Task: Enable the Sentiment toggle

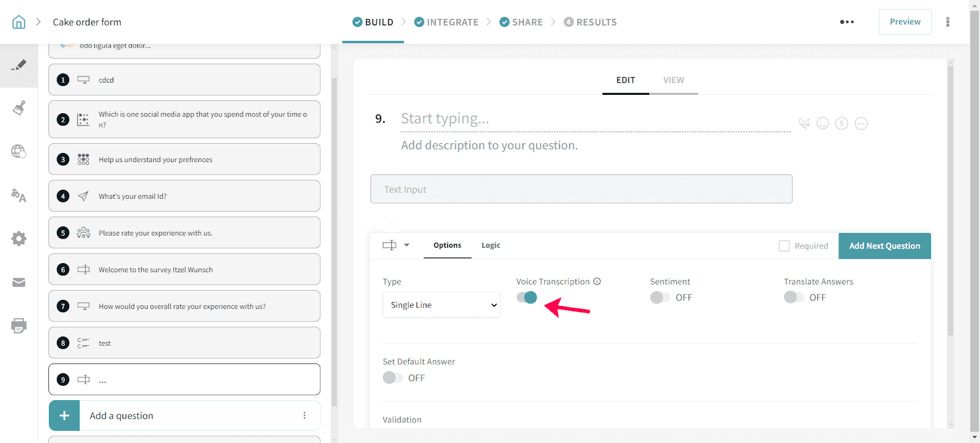Action: point(660,297)
